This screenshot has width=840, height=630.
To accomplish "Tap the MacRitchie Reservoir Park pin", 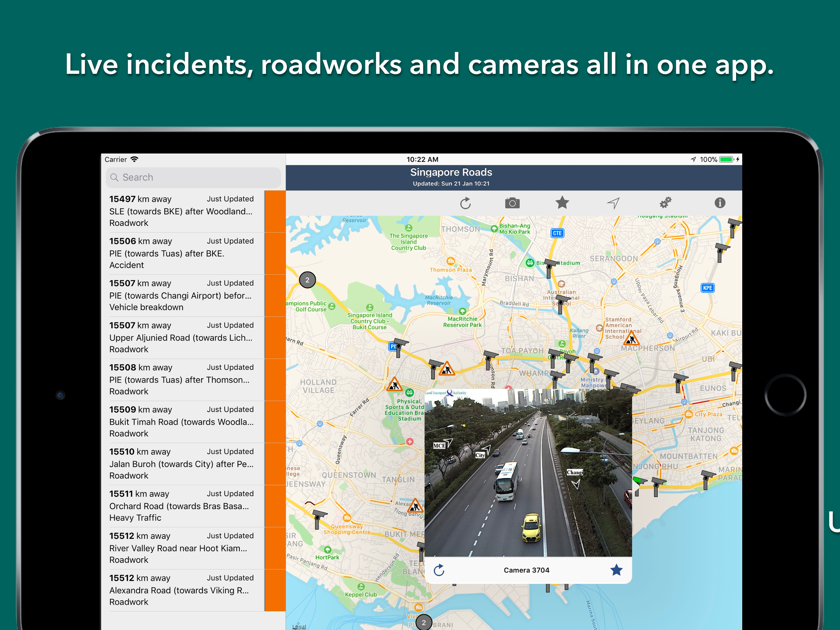I will (462, 311).
